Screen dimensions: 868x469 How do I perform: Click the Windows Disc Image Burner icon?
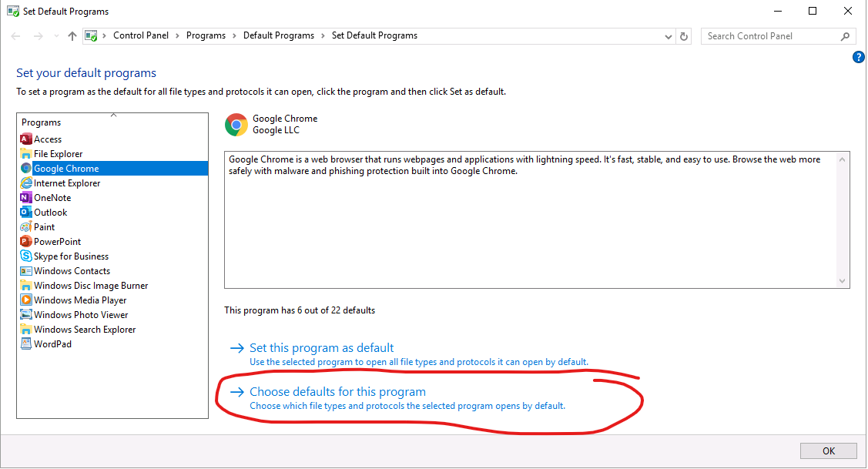point(26,286)
